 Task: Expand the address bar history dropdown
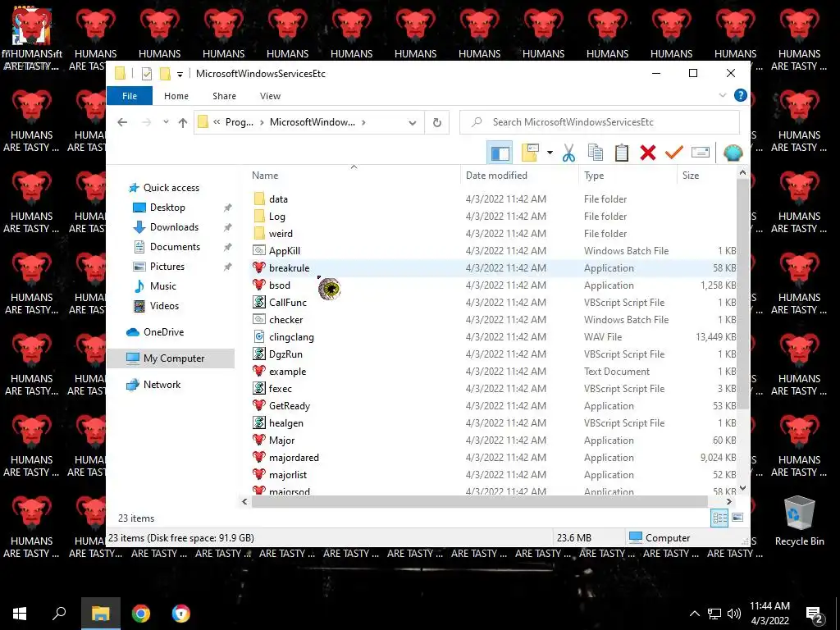(x=412, y=123)
